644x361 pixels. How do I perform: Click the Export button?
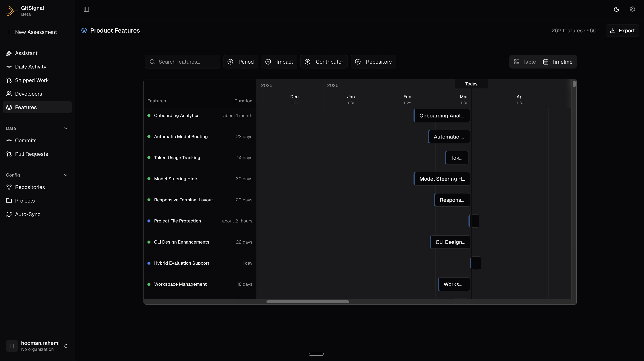click(x=622, y=30)
